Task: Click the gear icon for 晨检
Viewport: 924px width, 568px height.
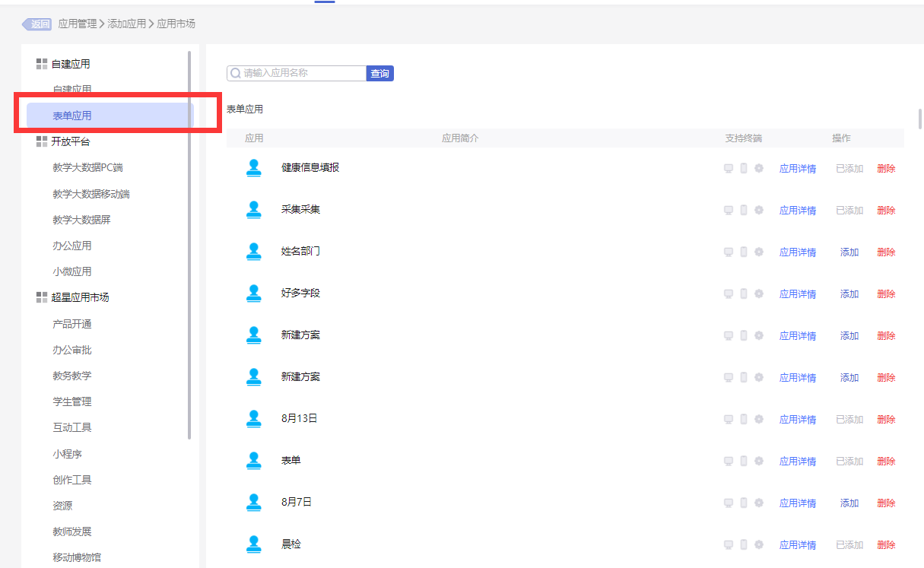Action: pyautogui.click(x=759, y=545)
